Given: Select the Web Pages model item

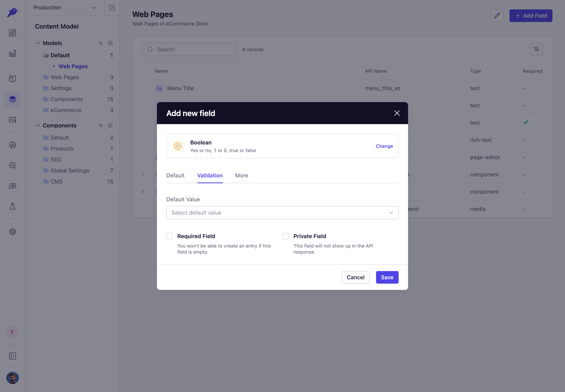Looking at the screenshot, I should [73, 66].
